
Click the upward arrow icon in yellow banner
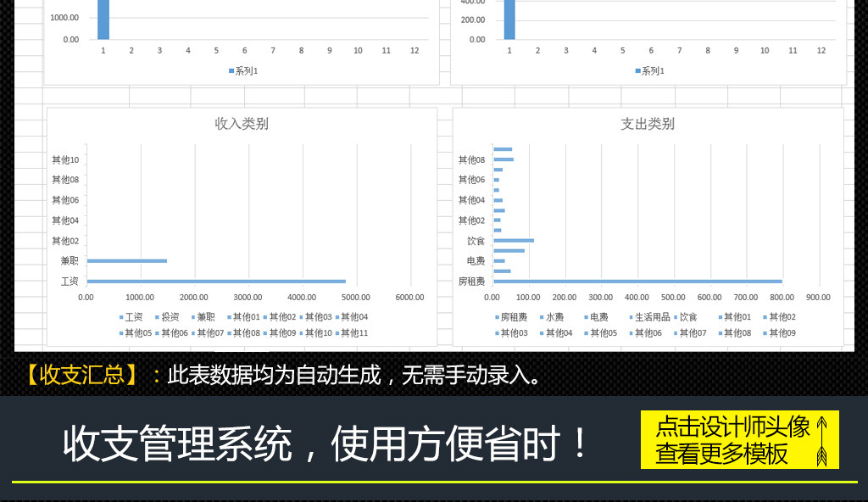tap(822, 441)
